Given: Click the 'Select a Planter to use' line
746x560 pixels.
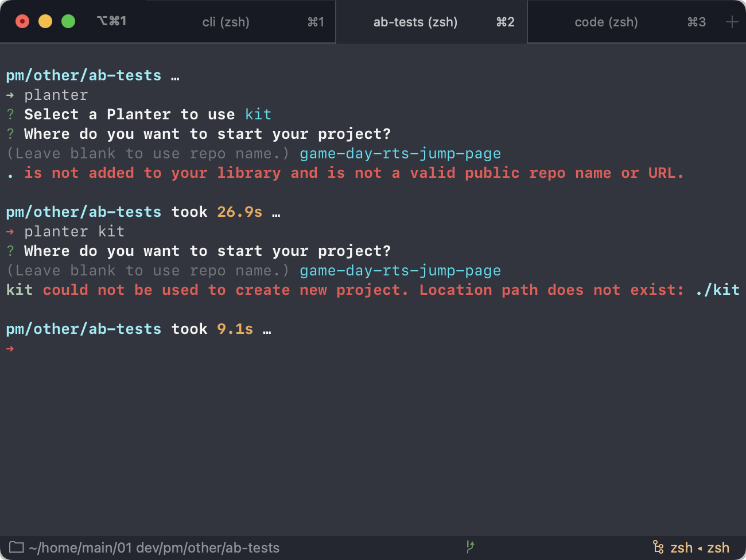Looking at the screenshot, I should click(x=139, y=114).
